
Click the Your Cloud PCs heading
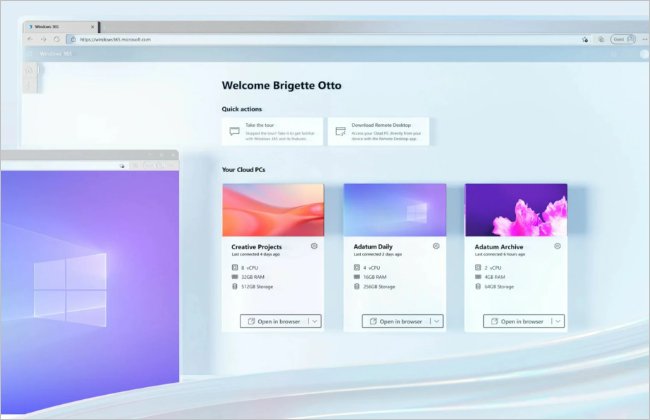(x=243, y=170)
